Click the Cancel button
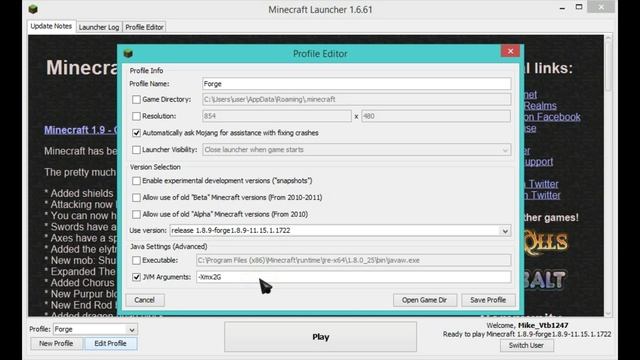 [x=144, y=300]
